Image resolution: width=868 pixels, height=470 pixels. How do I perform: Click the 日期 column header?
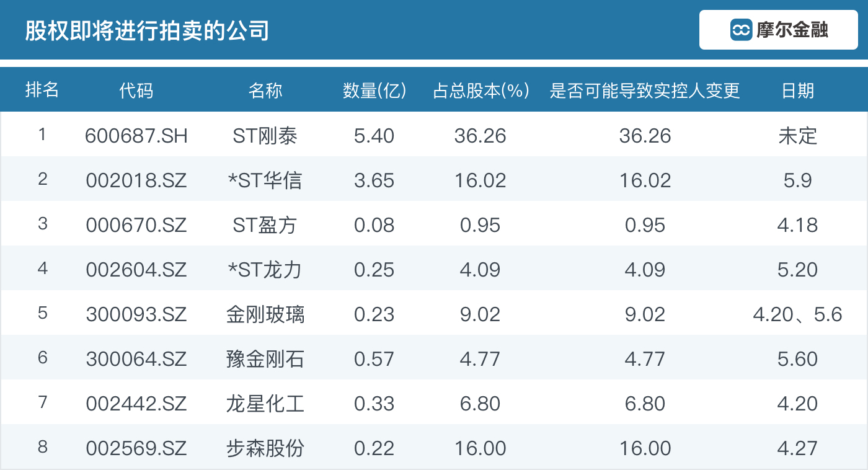798,91
